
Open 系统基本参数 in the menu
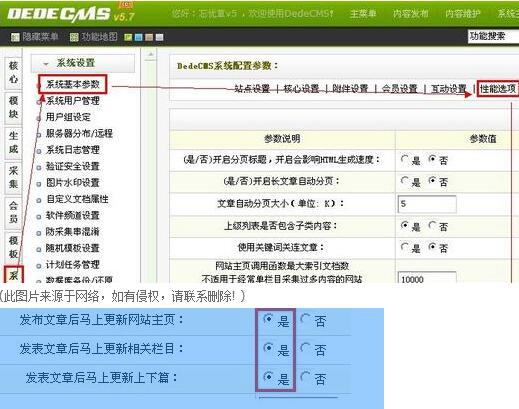(73, 84)
